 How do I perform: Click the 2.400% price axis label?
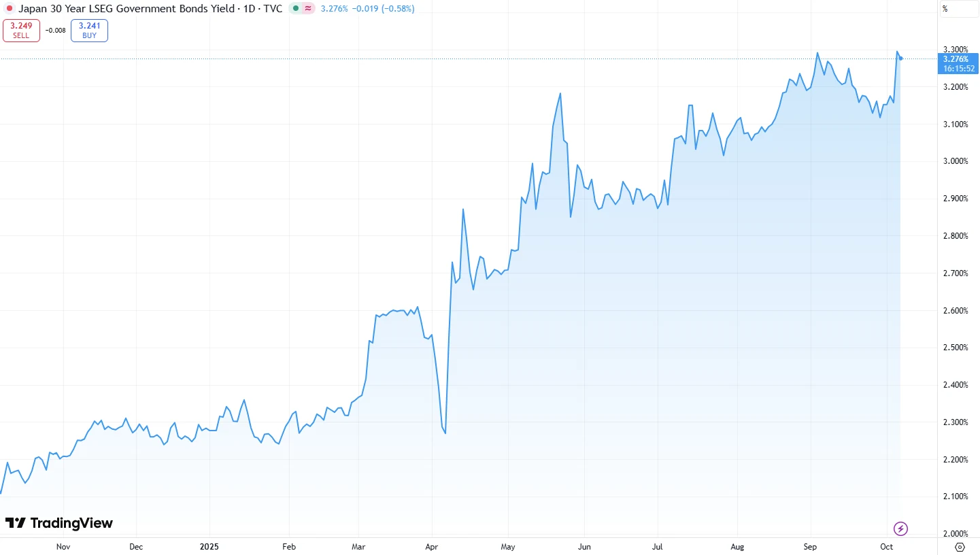coord(956,385)
